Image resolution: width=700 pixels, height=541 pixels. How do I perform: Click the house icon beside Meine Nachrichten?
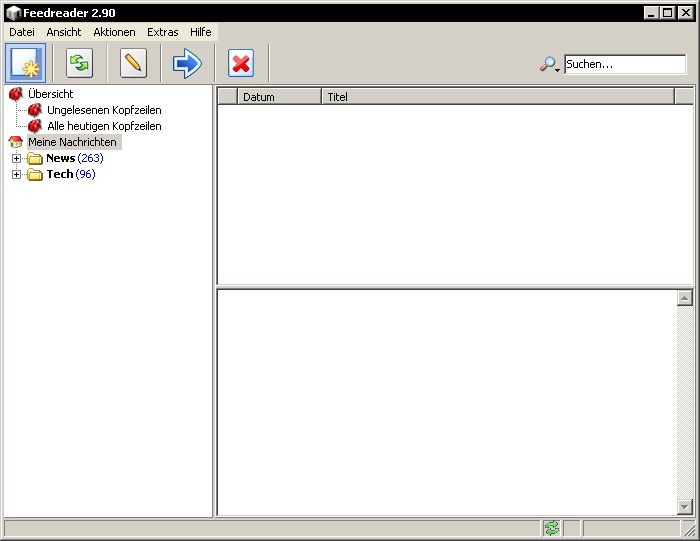pyautogui.click(x=16, y=142)
